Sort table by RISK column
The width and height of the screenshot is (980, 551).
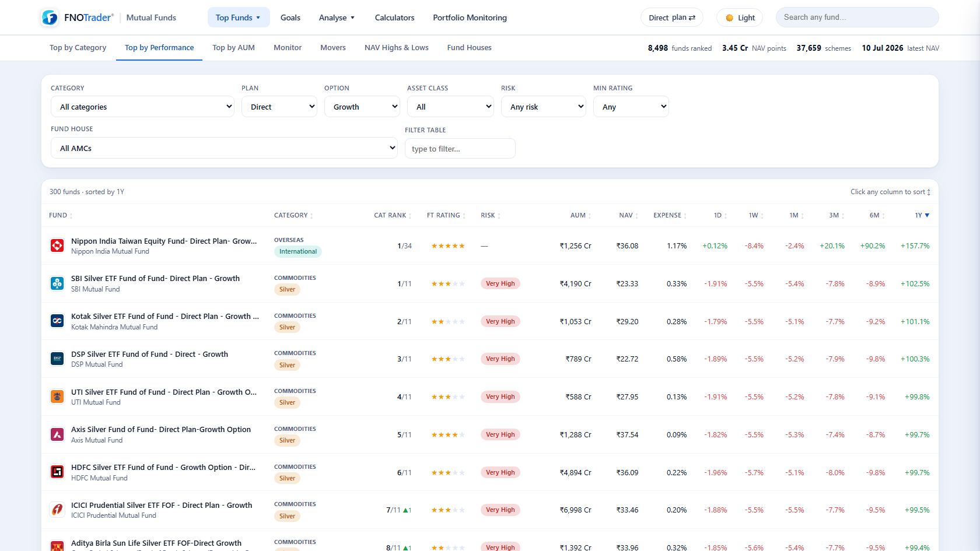(491, 215)
